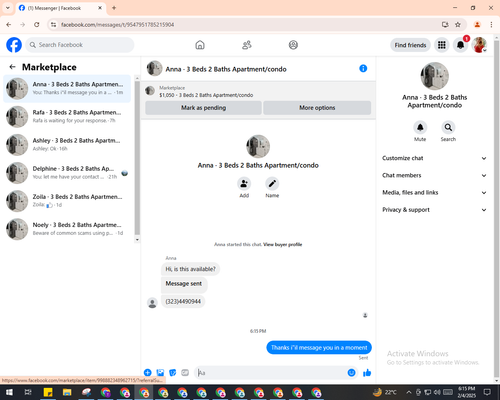Go back with the Marketplace back arrow

click(13, 67)
